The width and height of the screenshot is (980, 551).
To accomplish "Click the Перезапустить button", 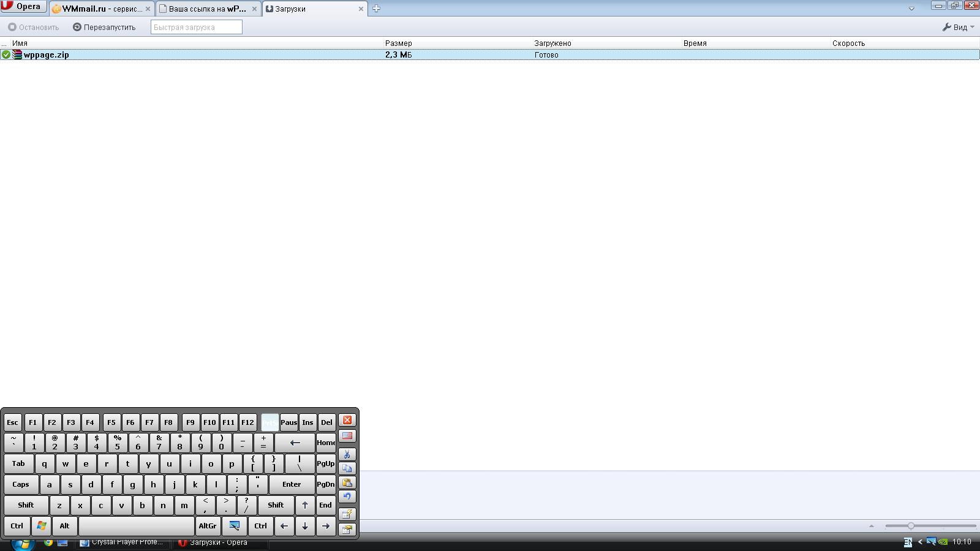I will (104, 27).
